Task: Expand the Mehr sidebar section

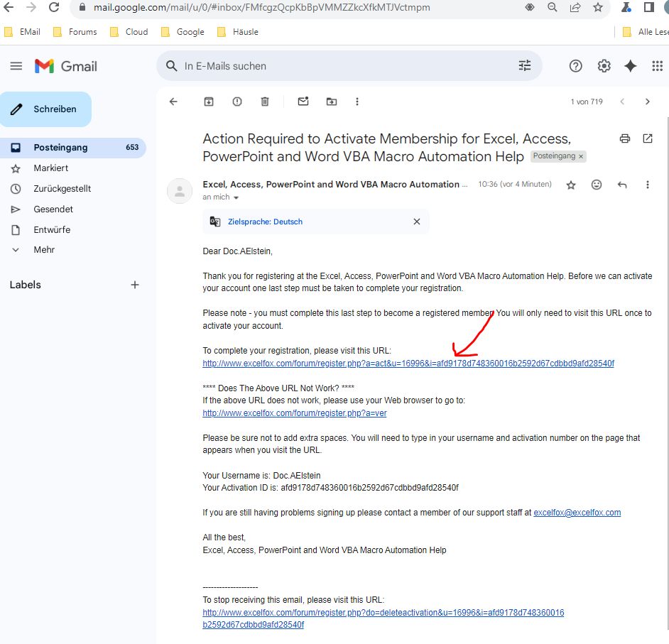Action: pos(44,249)
